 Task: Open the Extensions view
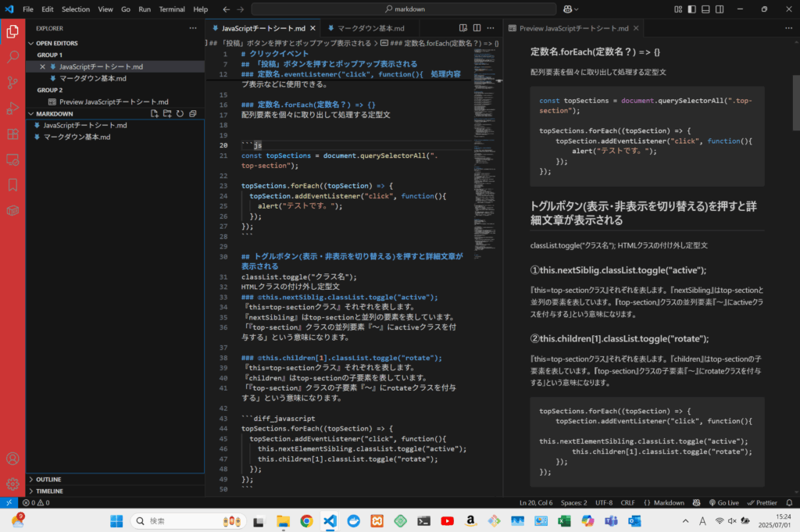(12, 134)
